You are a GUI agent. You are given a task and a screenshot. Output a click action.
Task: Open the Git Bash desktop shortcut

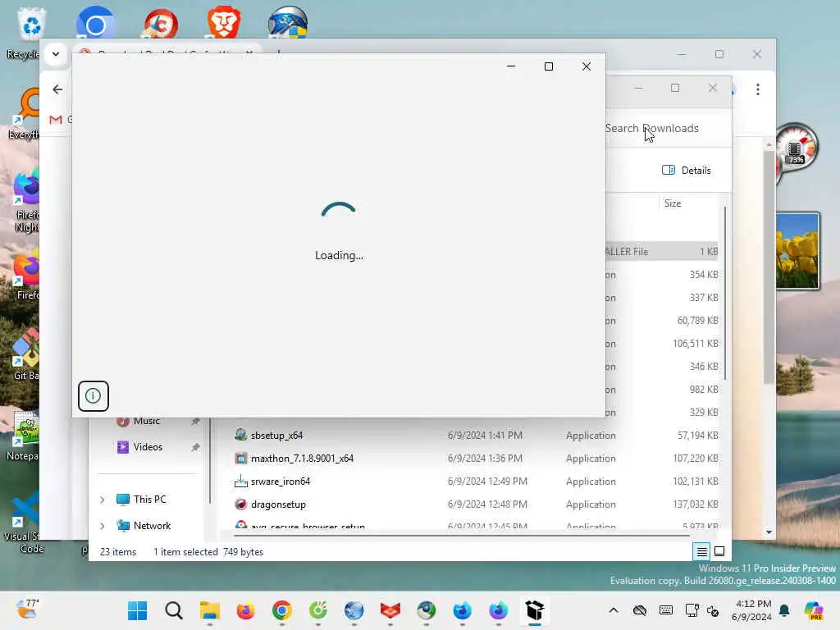pyautogui.click(x=25, y=354)
